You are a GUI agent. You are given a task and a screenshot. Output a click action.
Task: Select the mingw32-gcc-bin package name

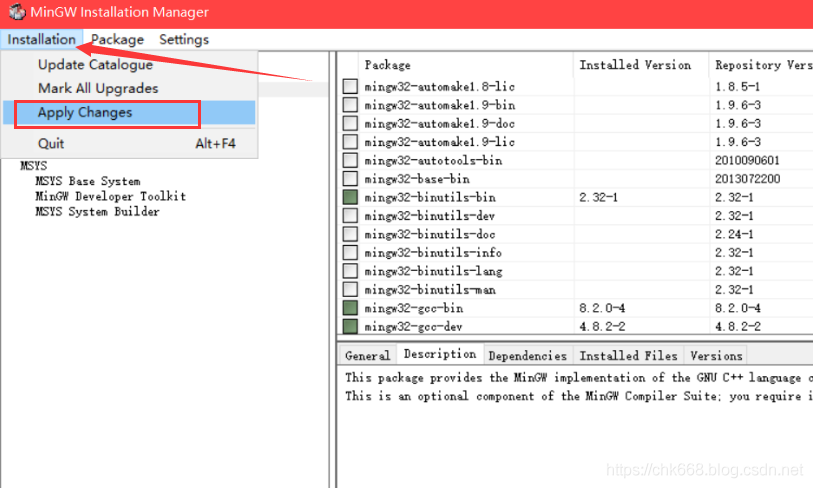413,308
